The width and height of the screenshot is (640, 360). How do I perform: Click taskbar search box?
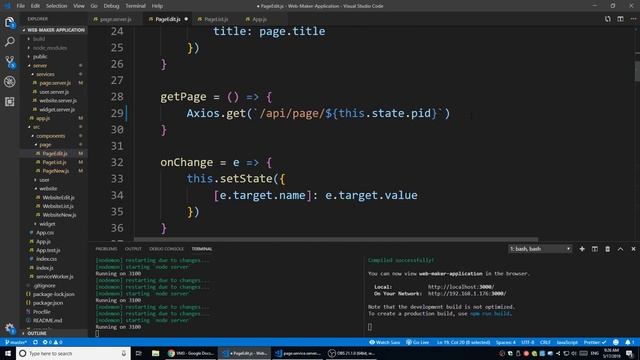coord(73,353)
